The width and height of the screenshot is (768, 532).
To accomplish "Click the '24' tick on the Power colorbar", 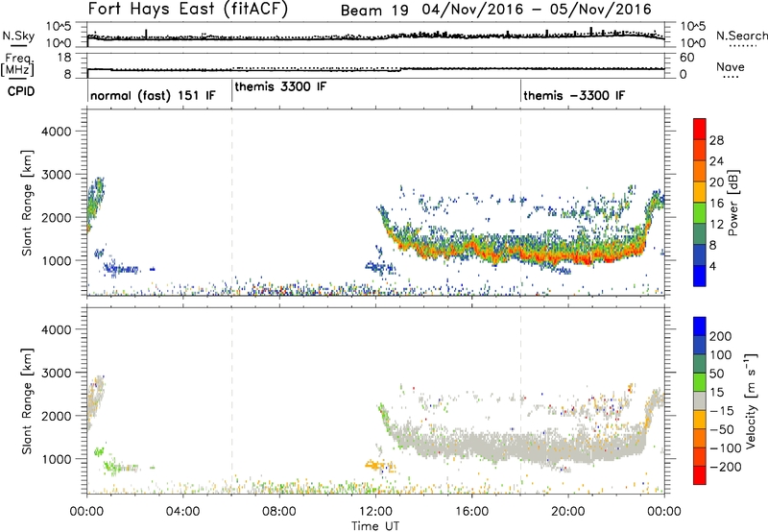I will 716,161.
